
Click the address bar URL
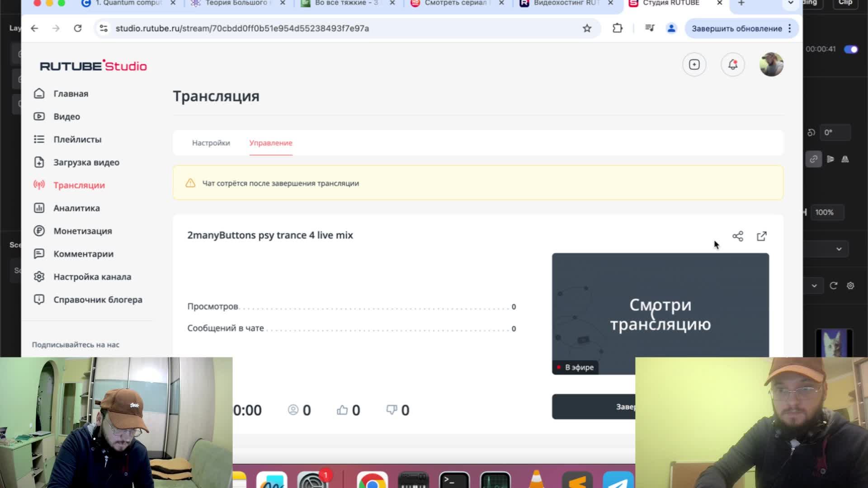pyautogui.click(x=242, y=28)
